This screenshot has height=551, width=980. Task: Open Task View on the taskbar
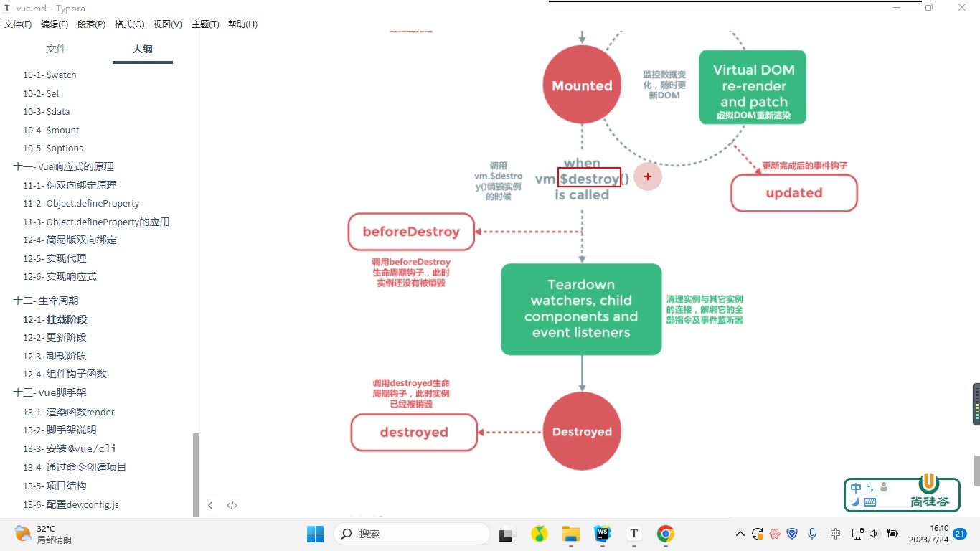click(x=508, y=534)
